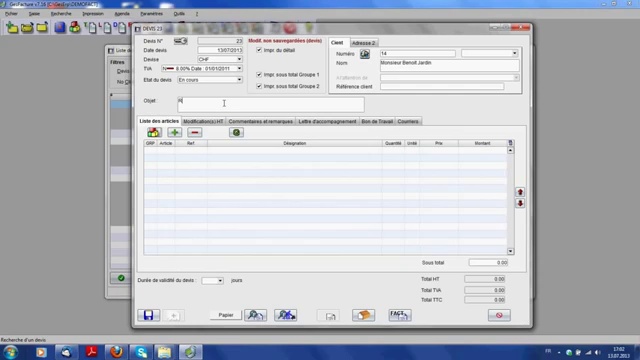
Task: Click the blue book toolbar icon
Action: pos(60,27)
